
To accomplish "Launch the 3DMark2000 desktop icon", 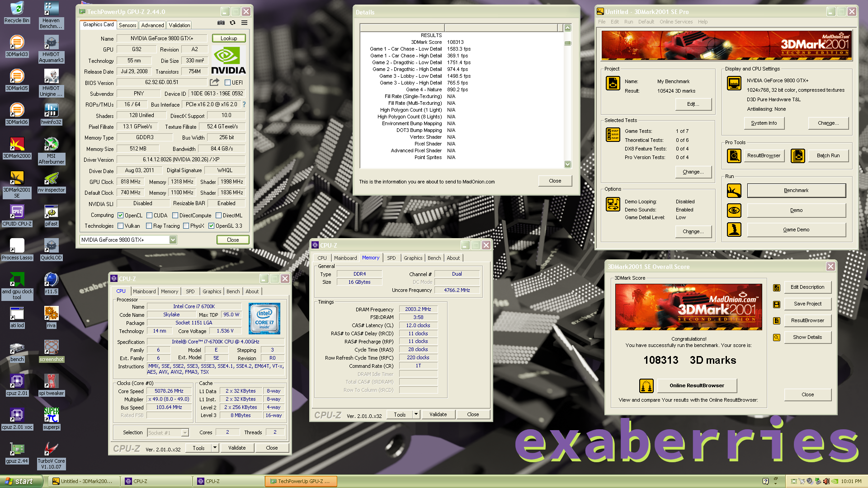I will coord(17,148).
